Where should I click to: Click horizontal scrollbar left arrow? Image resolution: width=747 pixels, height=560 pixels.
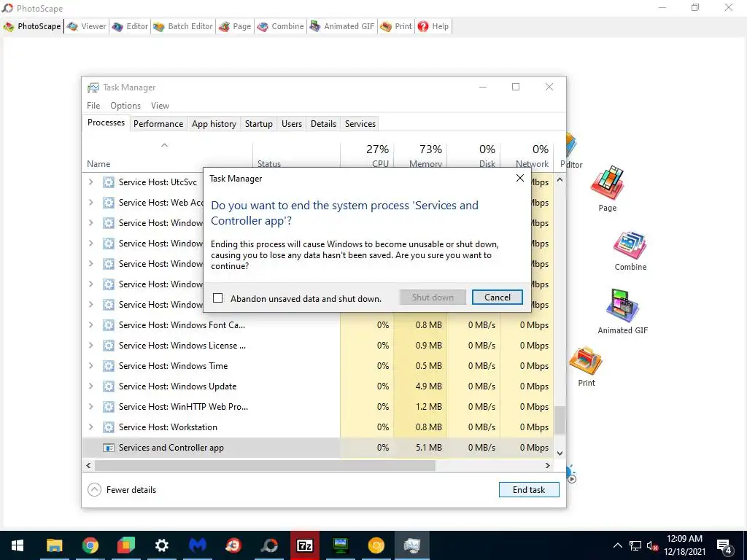pyautogui.click(x=88, y=465)
